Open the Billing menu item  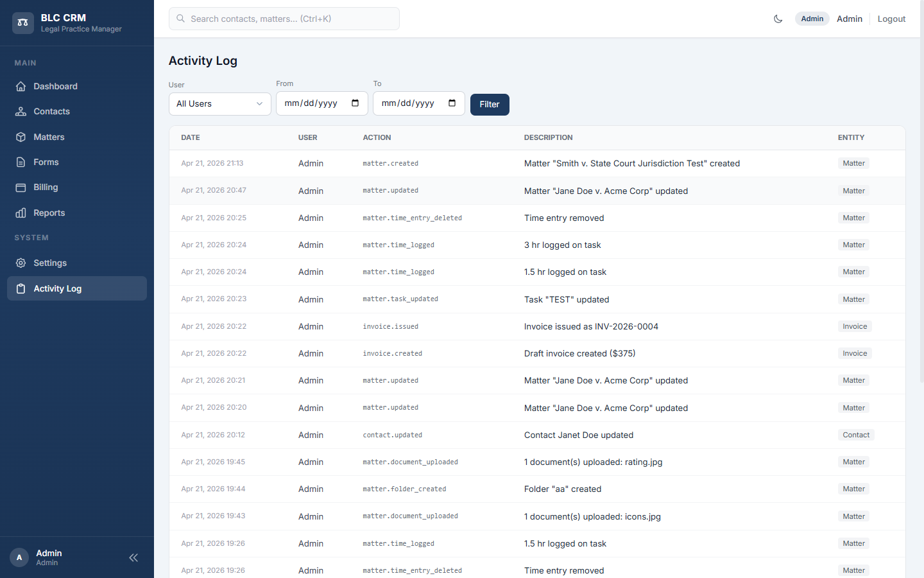77,187
